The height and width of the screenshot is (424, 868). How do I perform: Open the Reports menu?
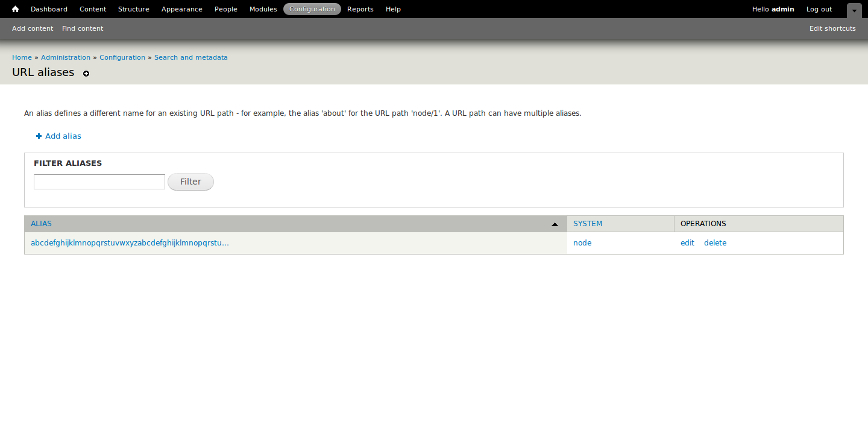pos(360,8)
